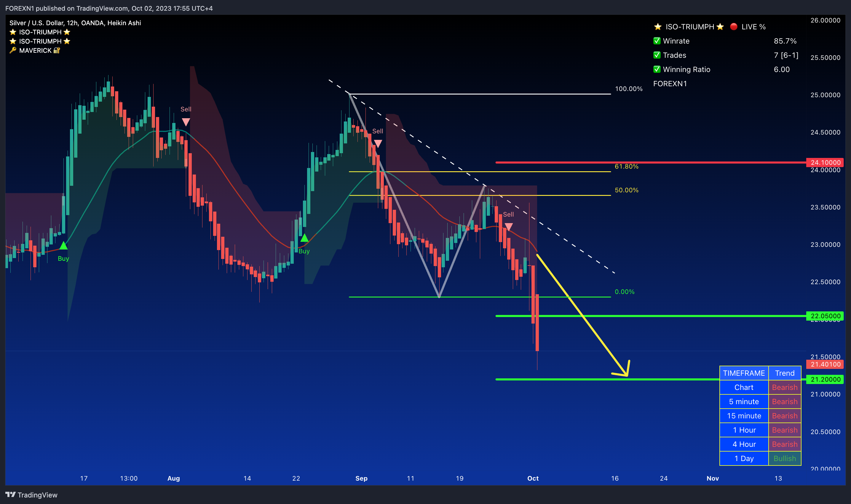Click the green check beside Trades

[657, 55]
